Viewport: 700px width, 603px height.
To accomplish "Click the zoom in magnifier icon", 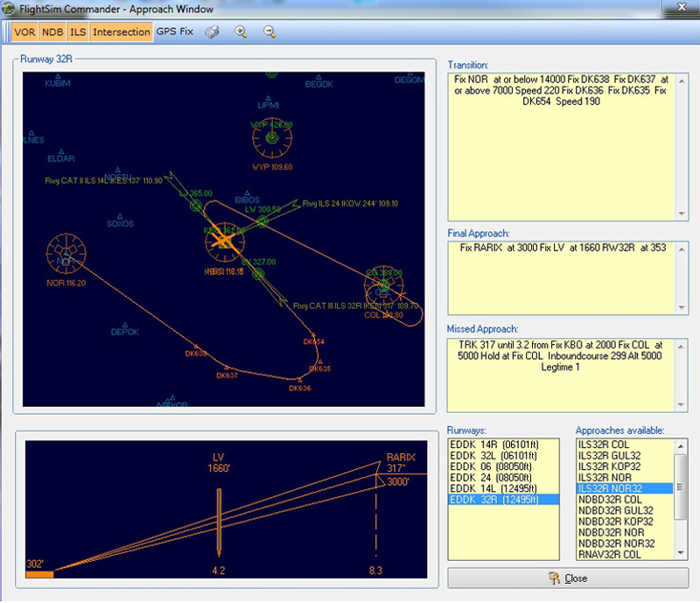I will pyautogui.click(x=241, y=32).
